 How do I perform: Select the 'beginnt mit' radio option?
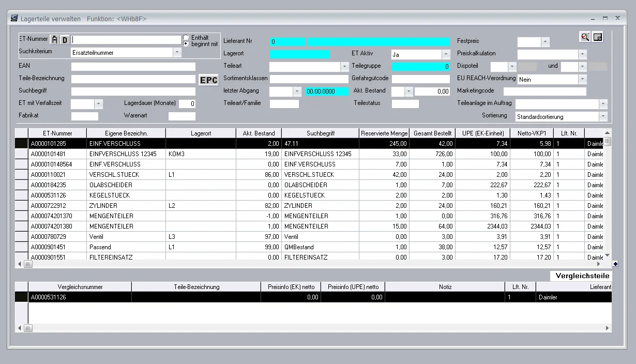[x=186, y=44]
